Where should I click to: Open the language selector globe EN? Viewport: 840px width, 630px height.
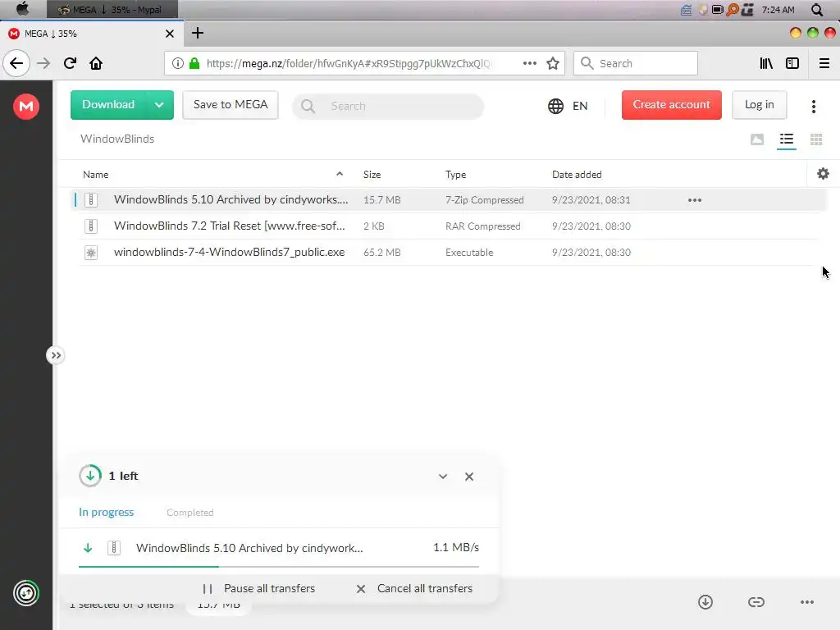point(568,106)
